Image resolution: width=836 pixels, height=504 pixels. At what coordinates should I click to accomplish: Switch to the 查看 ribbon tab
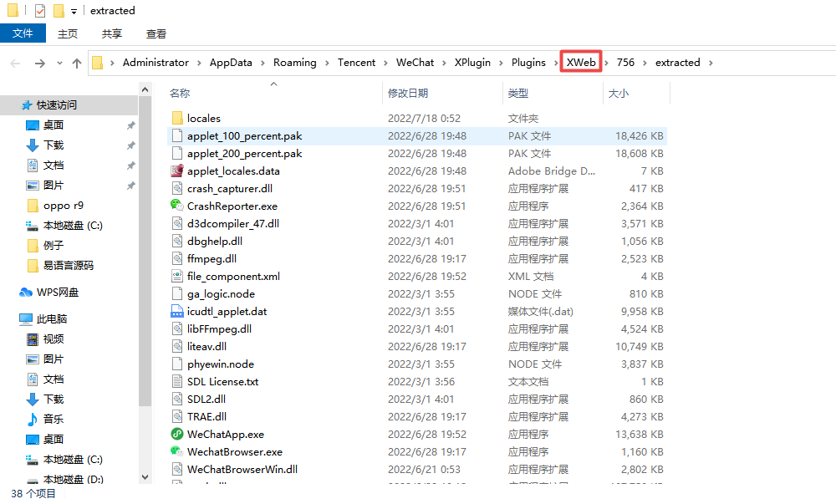(x=156, y=33)
